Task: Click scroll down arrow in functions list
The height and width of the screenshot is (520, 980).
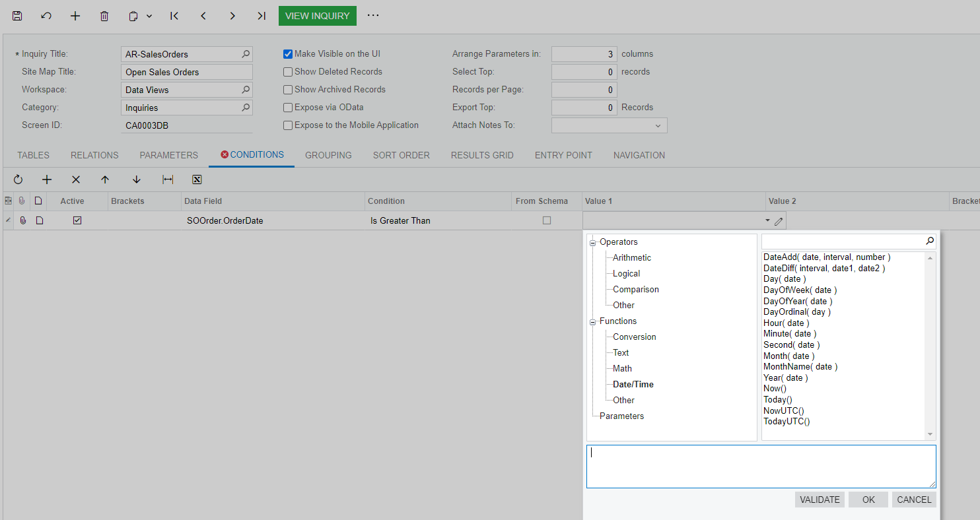Action: (931, 434)
